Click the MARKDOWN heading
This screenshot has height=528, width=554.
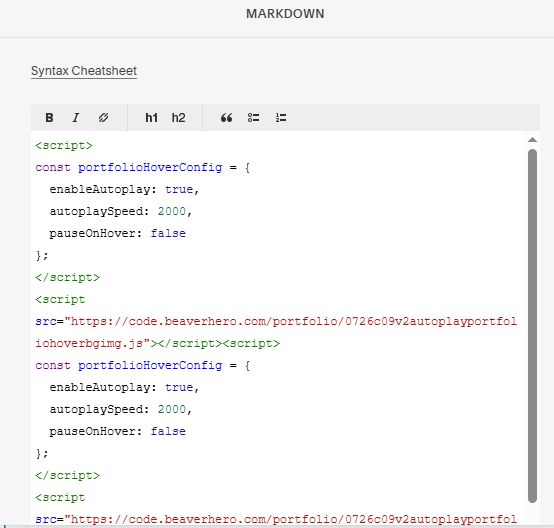coord(285,14)
